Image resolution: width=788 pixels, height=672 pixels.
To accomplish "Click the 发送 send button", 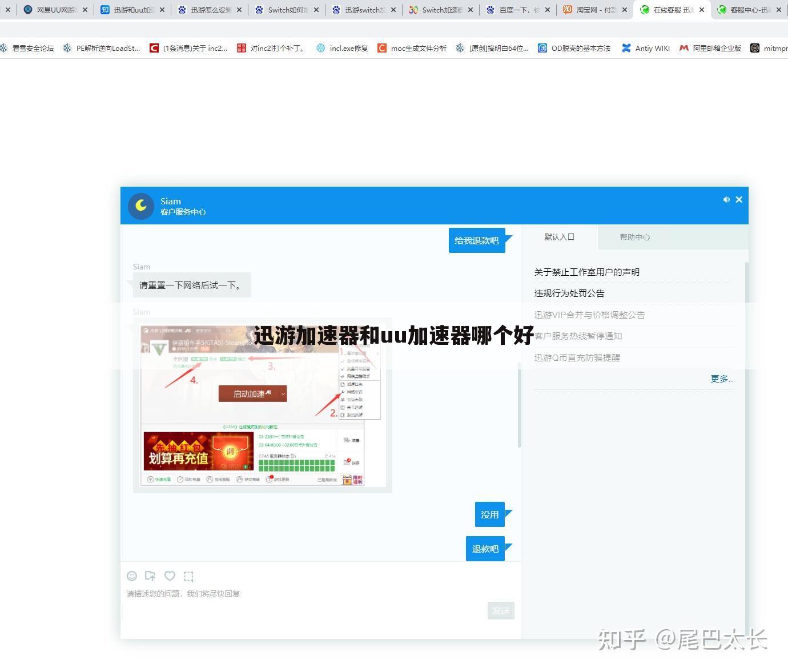I will pos(501,610).
